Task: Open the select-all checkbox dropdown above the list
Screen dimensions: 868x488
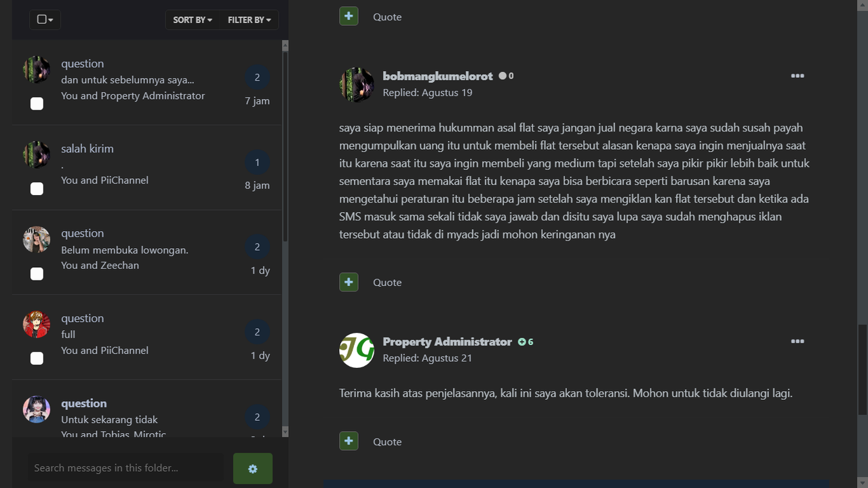Action: [45, 20]
